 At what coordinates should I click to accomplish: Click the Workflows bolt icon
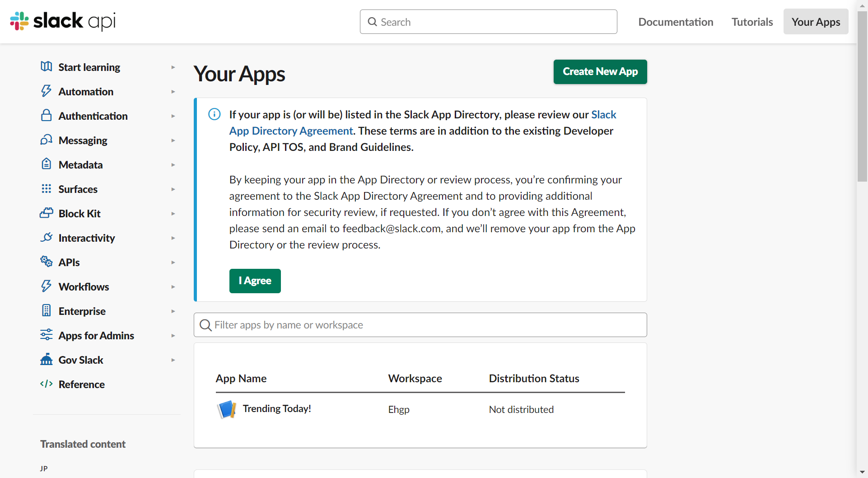(x=46, y=286)
